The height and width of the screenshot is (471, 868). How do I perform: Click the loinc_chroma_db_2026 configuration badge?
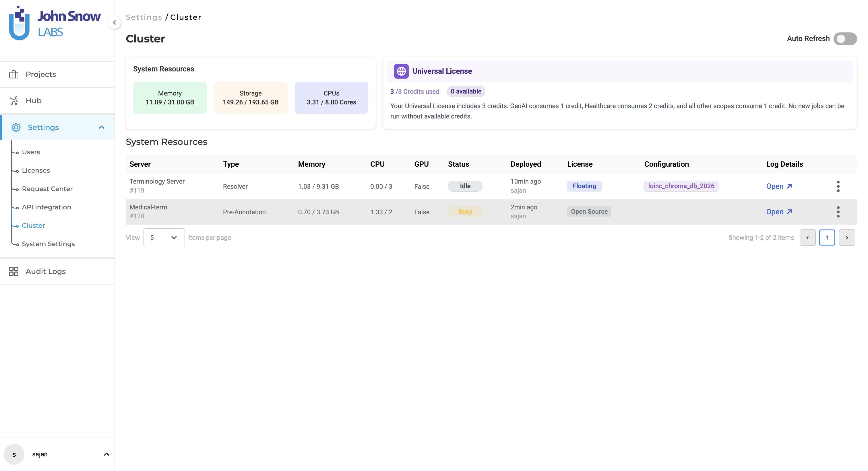point(681,186)
